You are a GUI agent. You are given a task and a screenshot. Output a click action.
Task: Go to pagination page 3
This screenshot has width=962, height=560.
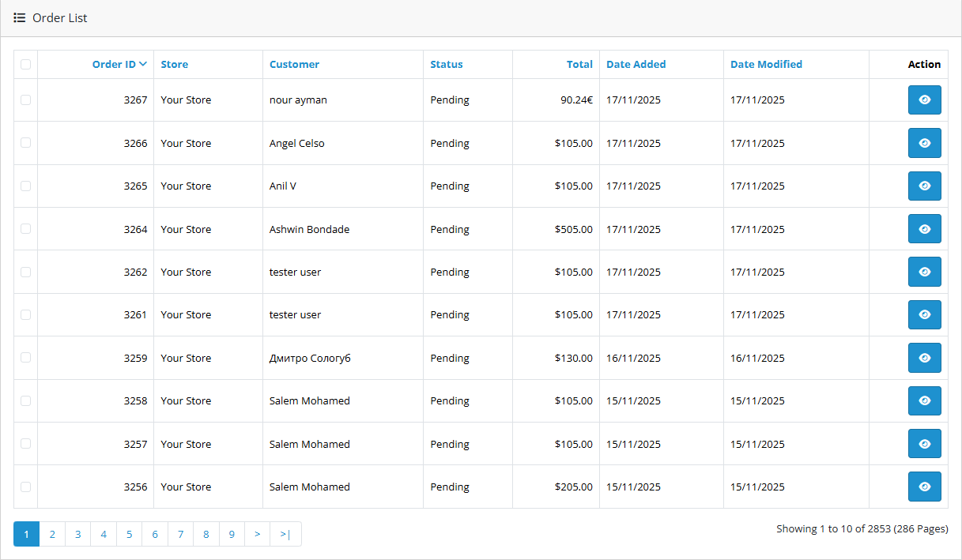click(x=77, y=534)
